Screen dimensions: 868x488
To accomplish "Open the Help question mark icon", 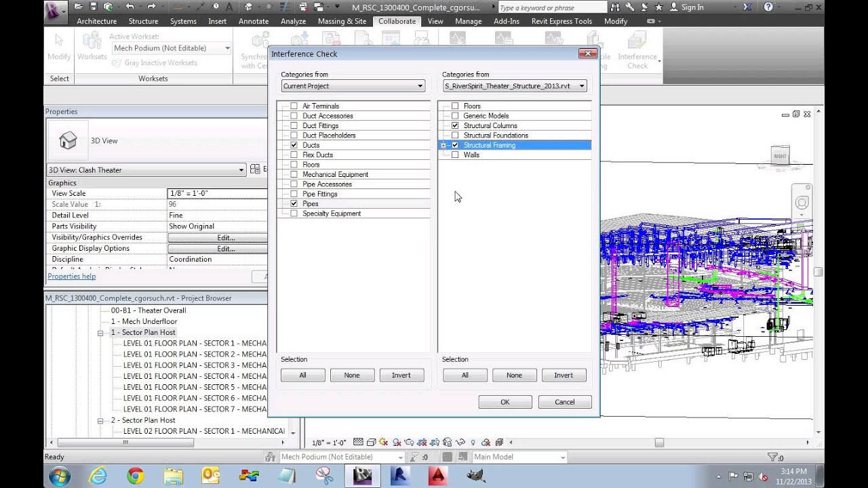I will click(x=768, y=7).
